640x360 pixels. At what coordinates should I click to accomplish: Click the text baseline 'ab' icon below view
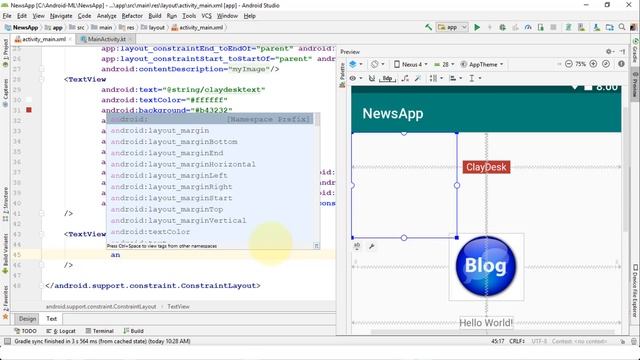357,246
